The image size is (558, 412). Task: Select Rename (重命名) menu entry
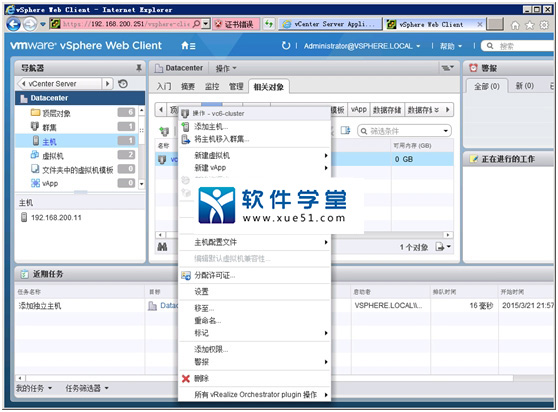254,321
